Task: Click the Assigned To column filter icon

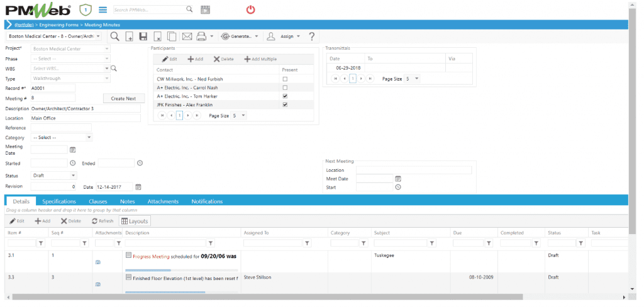Action: pos(307,243)
